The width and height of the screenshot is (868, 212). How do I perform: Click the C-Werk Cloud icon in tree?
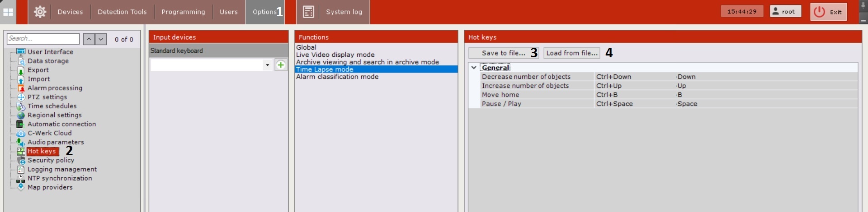tap(21, 133)
